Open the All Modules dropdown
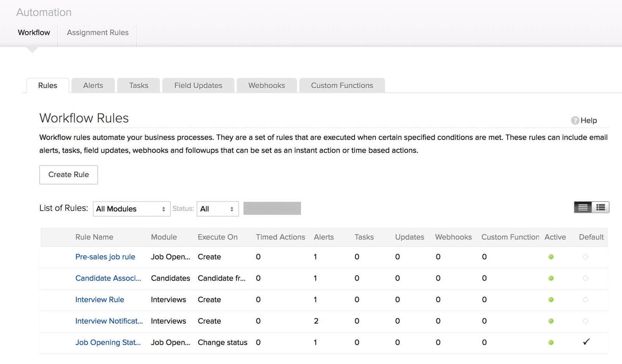 click(131, 209)
